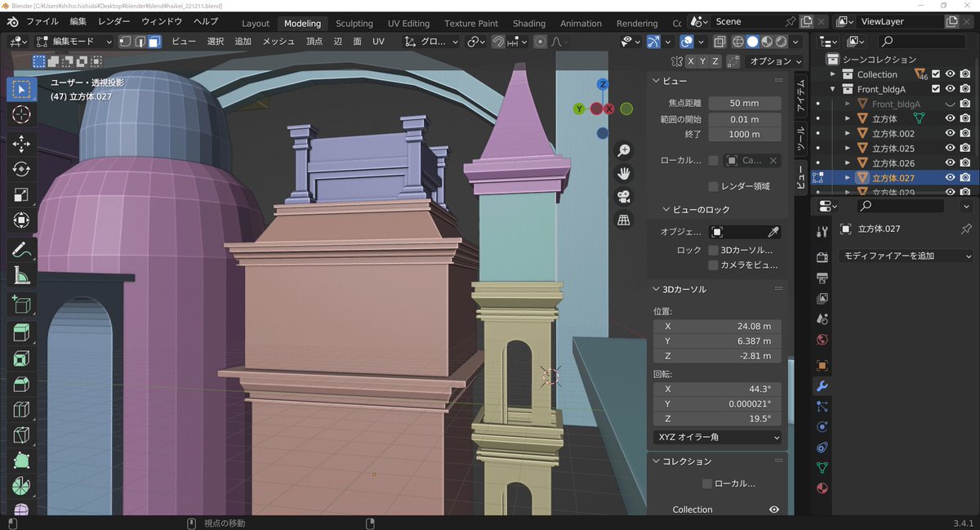Check Lock to 3D Cursor option

point(713,250)
